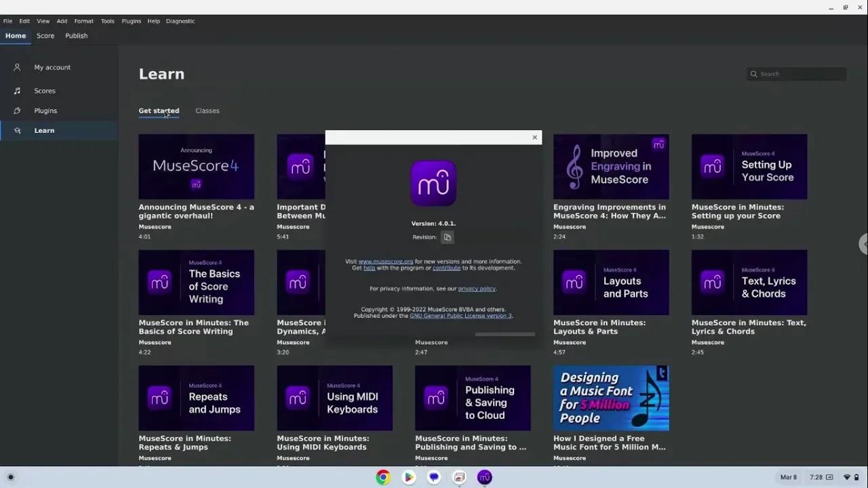This screenshot has width=868, height=488.
Task: Click the My account person icon
Action: pyautogui.click(x=17, y=67)
